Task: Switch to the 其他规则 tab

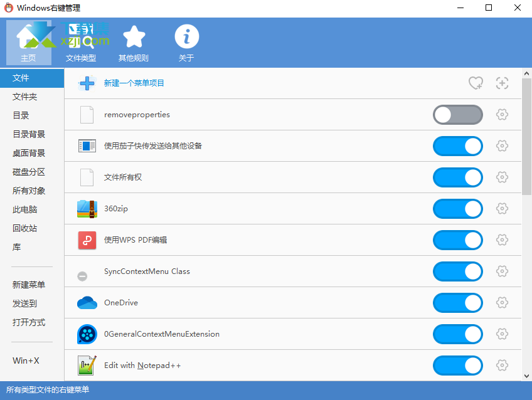Action: tap(134, 43)
